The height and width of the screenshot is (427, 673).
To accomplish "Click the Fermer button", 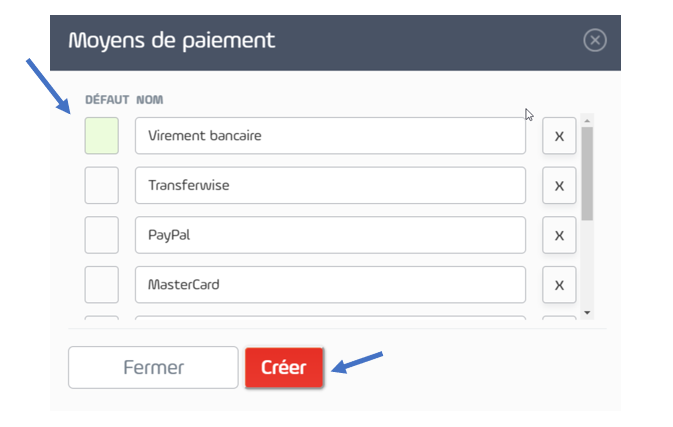I will [153, 367].
